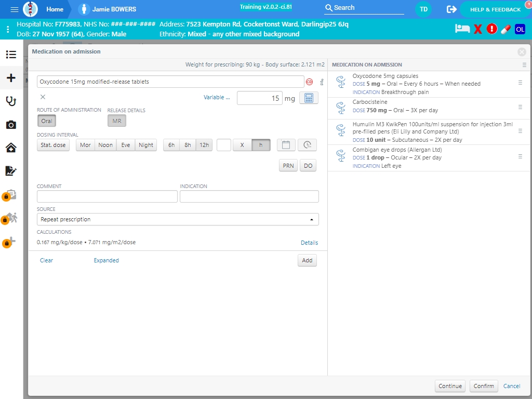Toggle Noon dosing time

pos(105,145)
